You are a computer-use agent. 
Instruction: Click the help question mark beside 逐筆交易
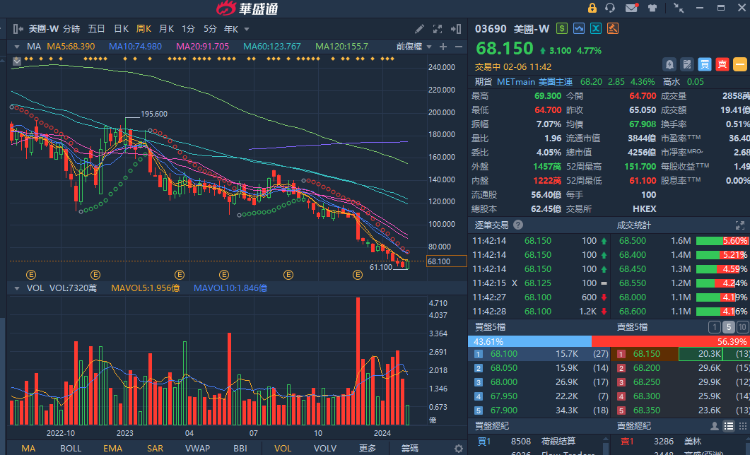tap(518, 224)
